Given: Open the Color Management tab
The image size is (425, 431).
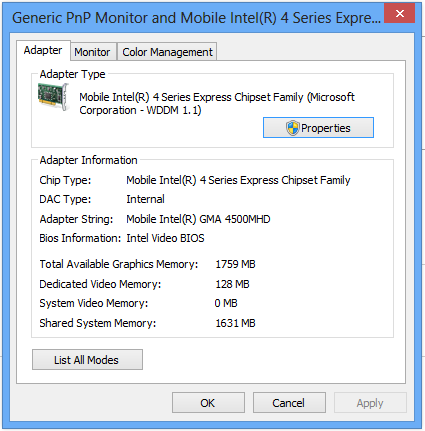Looking at the screenshot, I should [x=167, y=52].
